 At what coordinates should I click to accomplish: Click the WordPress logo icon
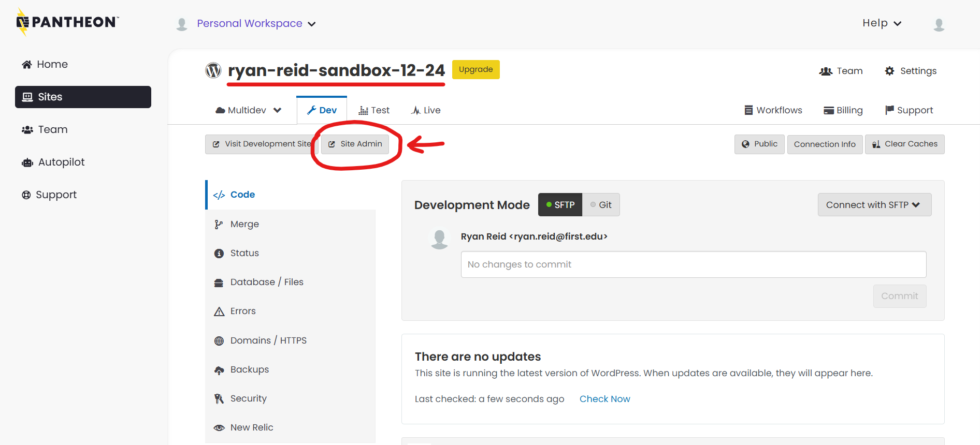(213, 70)
